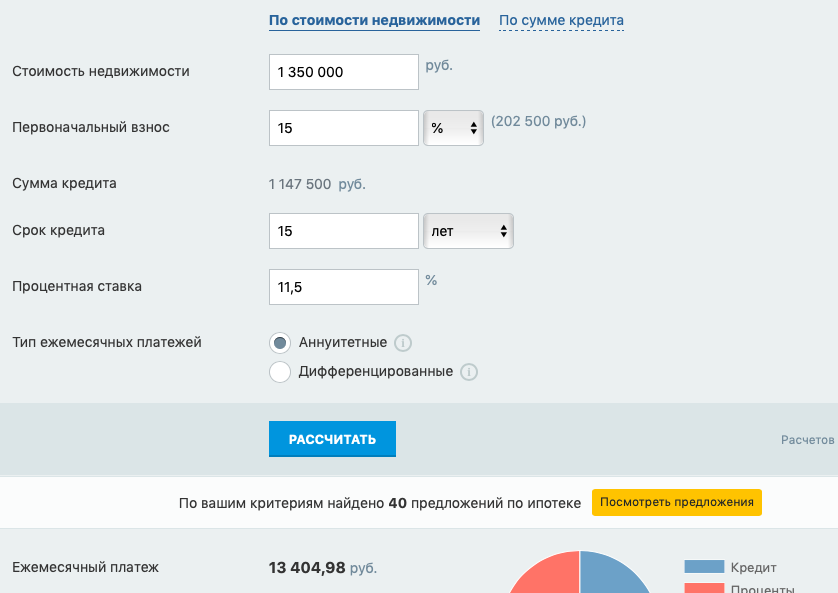This screenshot has height=593, width=838.
Task: Click the 13 404,98 monthly payment value
Action: pyautogui.click(x=307, y=567)
